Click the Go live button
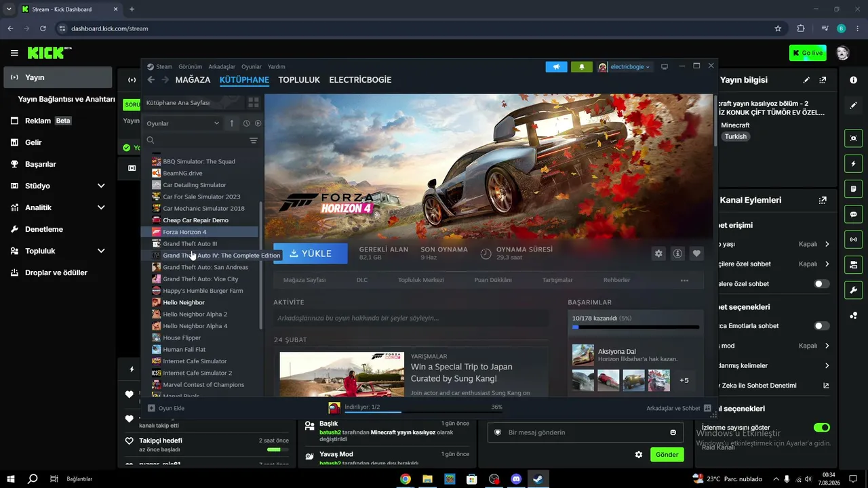Viewport: 868px width, 488px height. point(808,53)
